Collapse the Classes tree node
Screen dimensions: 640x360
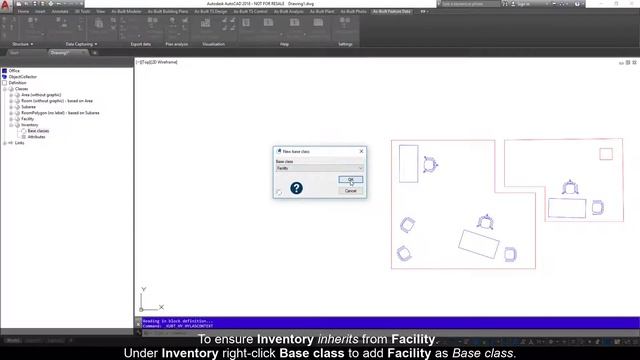pos(4,89)
